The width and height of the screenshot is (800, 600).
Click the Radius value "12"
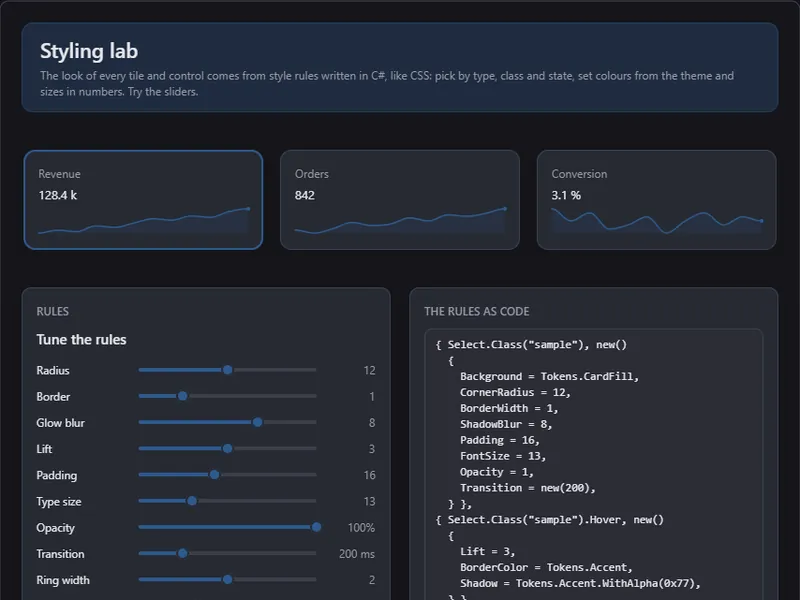(x=369, y=370)
